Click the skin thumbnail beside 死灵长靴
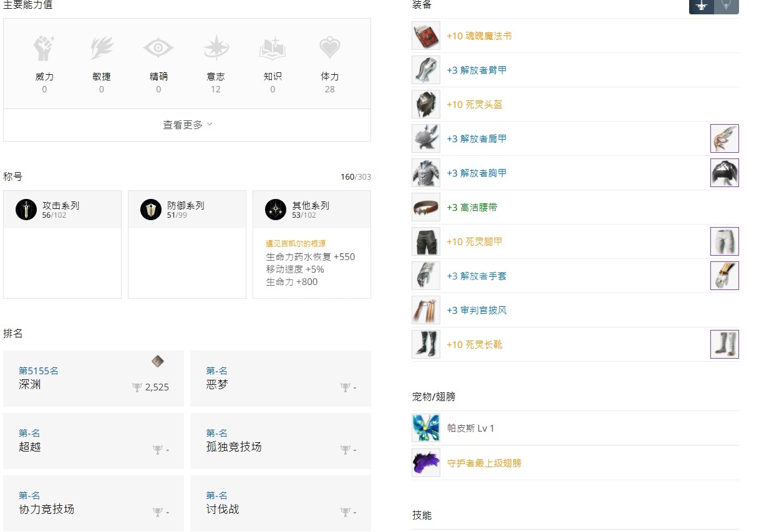The image size is (759, 532). [x=725, y=344]
